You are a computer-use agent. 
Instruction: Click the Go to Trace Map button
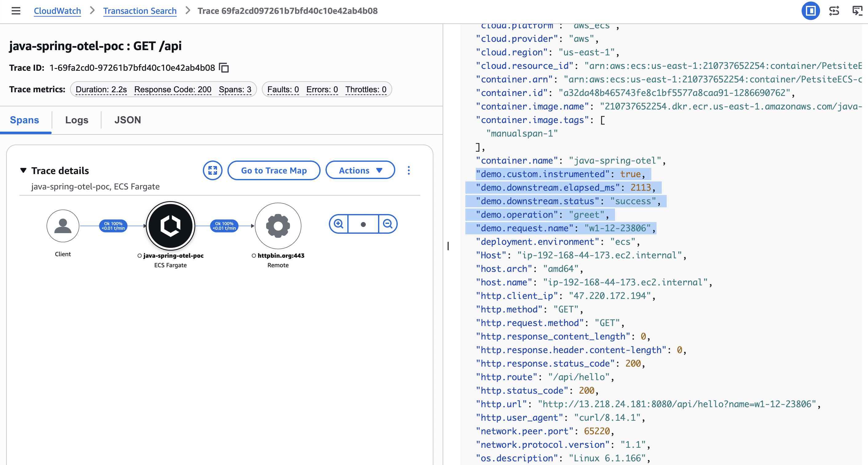[274, 170]
